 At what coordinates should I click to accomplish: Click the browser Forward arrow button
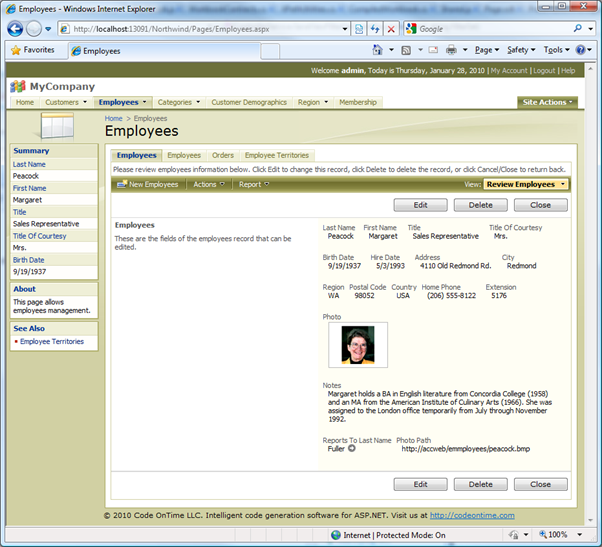[34, 29]
